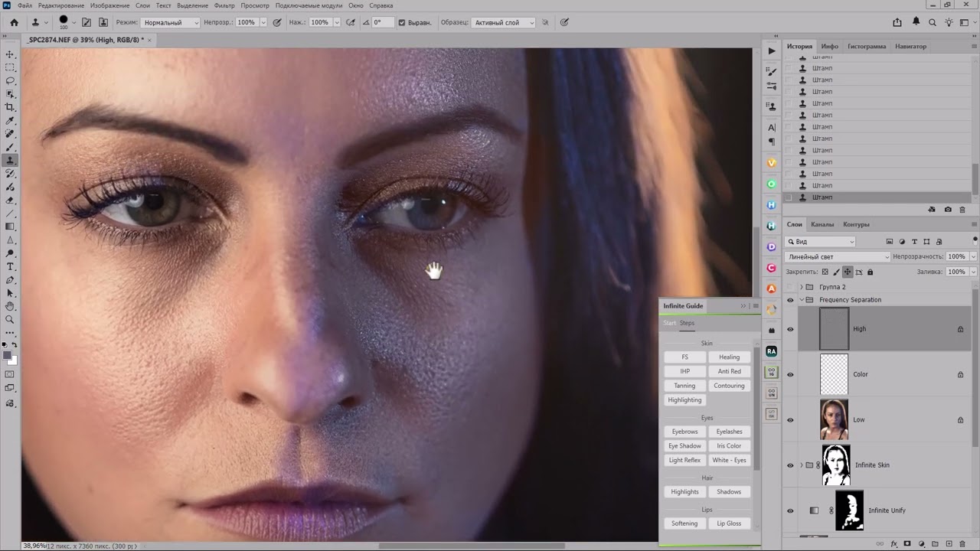Switch to the Гистограмма tab

click(x=867, y=46)
